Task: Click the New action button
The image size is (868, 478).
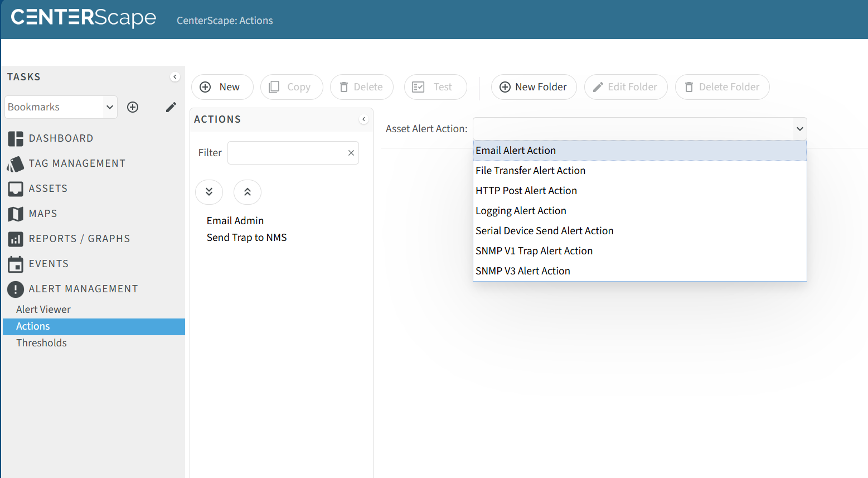Action: pos(222,87)
